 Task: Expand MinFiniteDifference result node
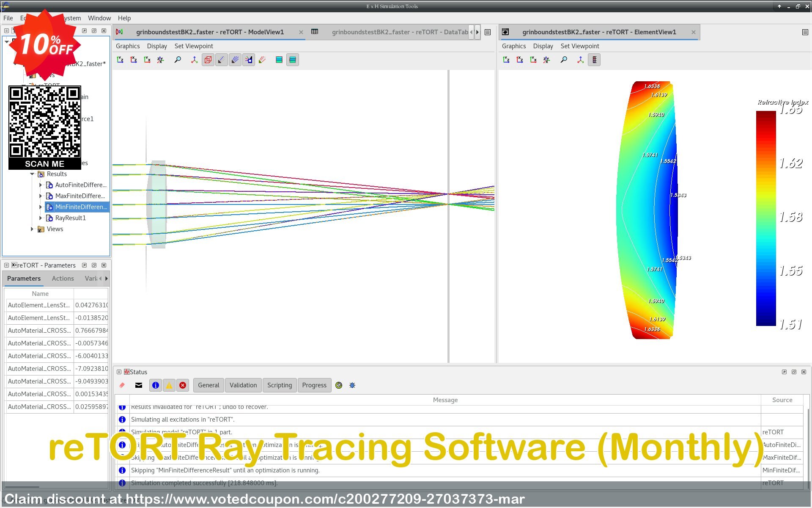click(x=41, y=207)
